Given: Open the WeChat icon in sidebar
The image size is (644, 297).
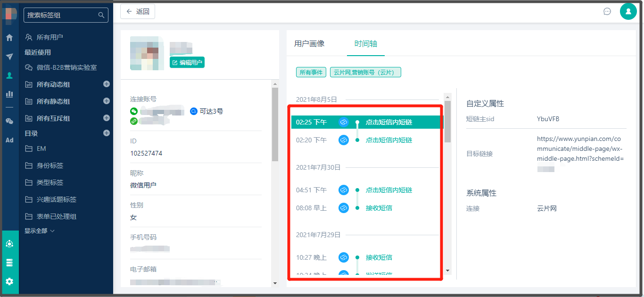Looking at the screenshot, I should point(9,121).
